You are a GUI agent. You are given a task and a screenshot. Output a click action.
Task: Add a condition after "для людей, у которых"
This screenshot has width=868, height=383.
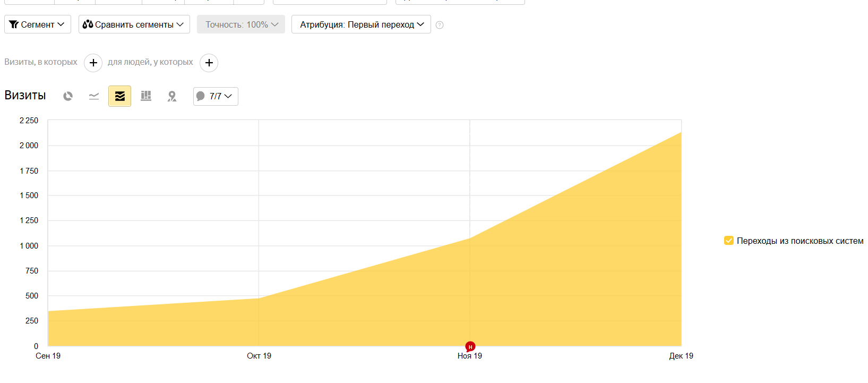pos(209,63)
